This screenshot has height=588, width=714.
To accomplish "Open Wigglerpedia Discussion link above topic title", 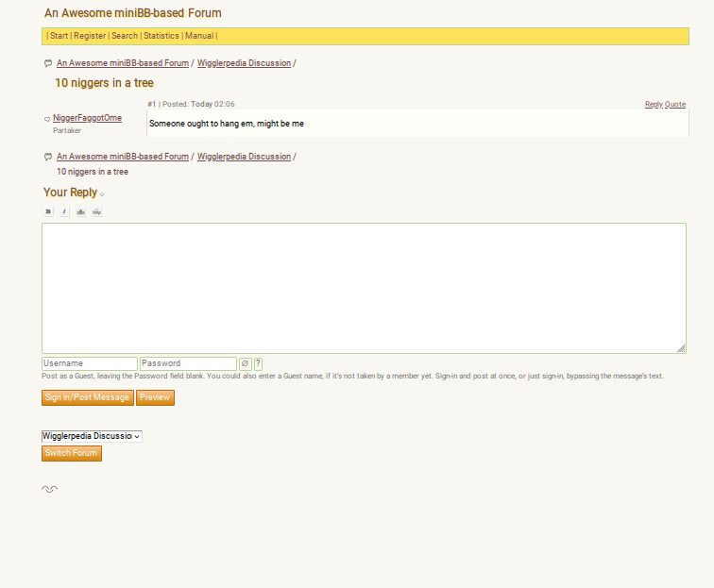I will (x=244, y=63).
